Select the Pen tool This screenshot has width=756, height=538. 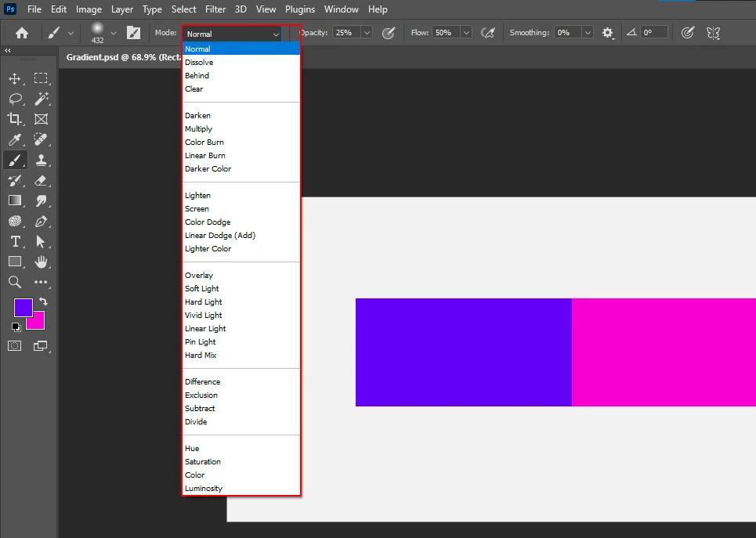(x=41, y=221)
